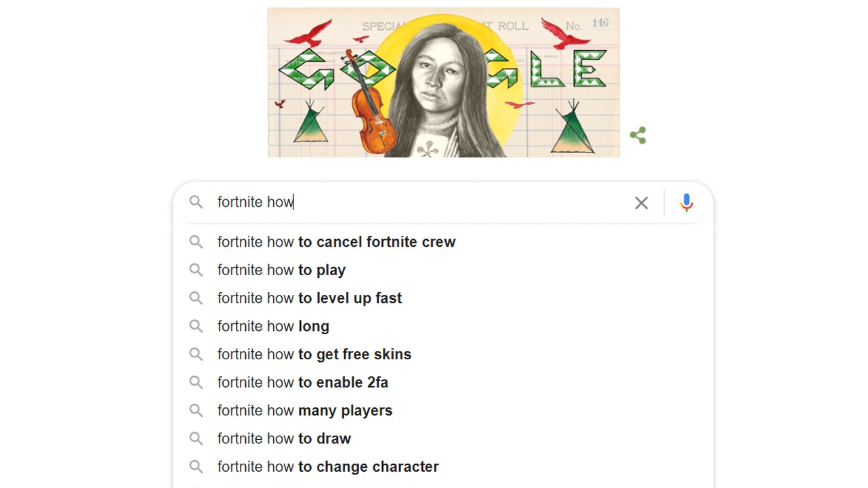The width and height of the screenshot is (868, 488).
Task: Pick "fortnite how many players" suggestion
Action: [305, 411]
